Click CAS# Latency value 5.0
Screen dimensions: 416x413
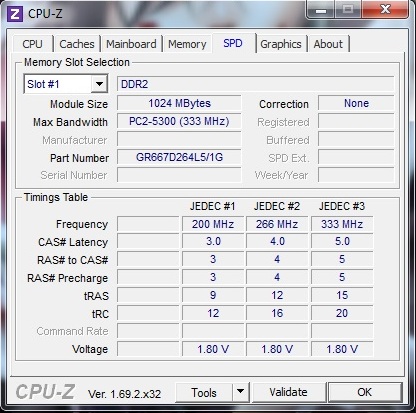coord(342,241)
